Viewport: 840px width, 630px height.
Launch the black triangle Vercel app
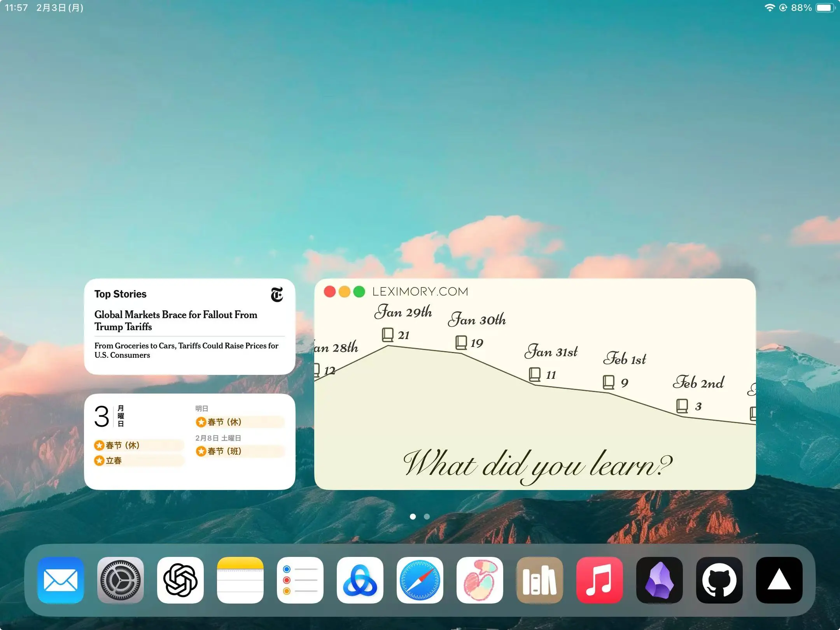click(x=779, y=580)
